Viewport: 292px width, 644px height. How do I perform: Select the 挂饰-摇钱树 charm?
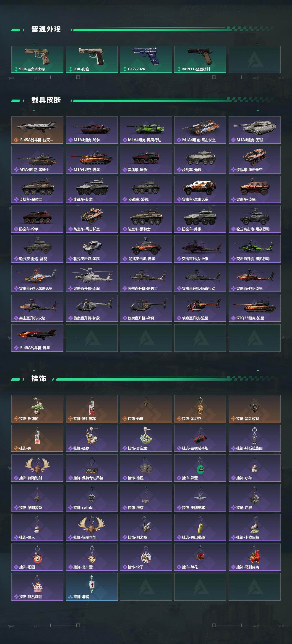click(x=37, y=409)
